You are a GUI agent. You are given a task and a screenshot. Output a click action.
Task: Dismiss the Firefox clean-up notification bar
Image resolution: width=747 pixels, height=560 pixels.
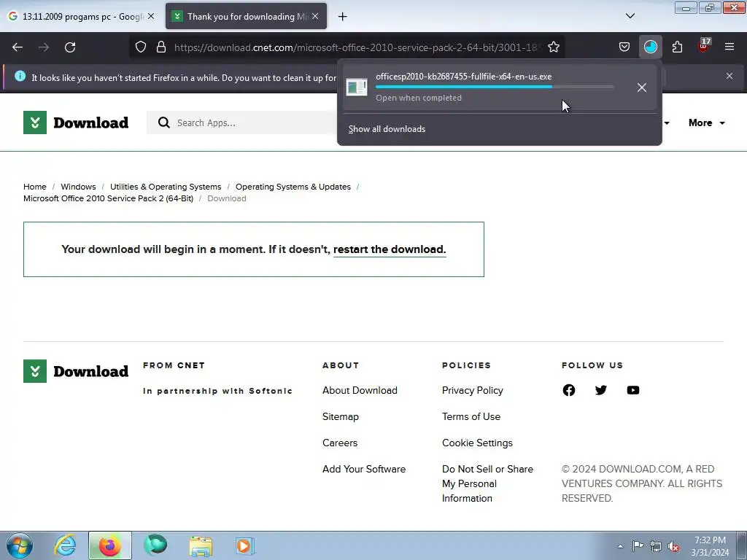pyautogui.click(x=729, y=76)
